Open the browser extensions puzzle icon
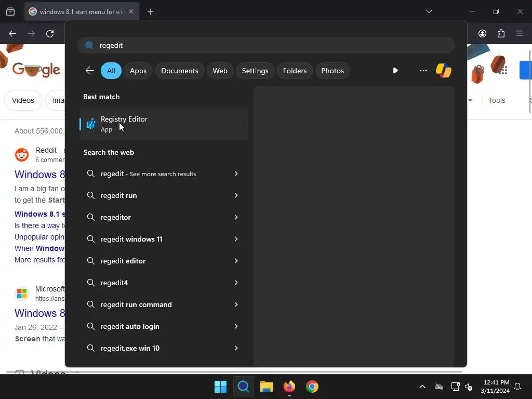Screen dimensions: 532x399 (501, 34)
